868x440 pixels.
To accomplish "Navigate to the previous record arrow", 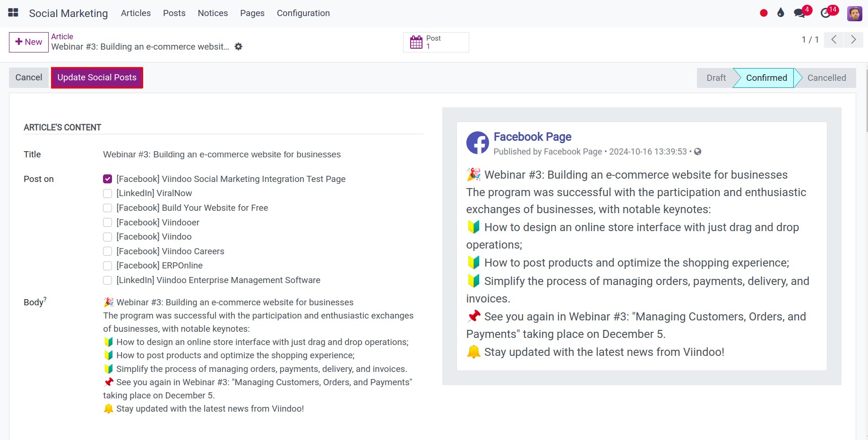I will tap(834, 40).
